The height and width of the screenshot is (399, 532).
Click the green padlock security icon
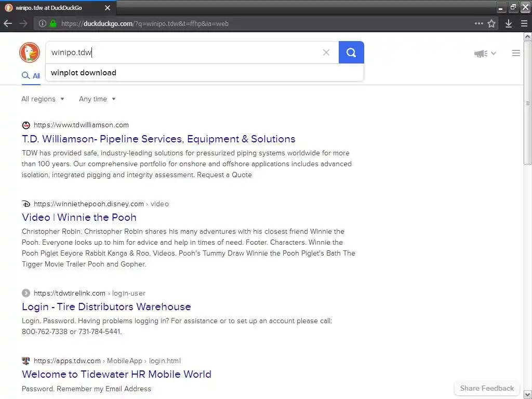[53, 23]
